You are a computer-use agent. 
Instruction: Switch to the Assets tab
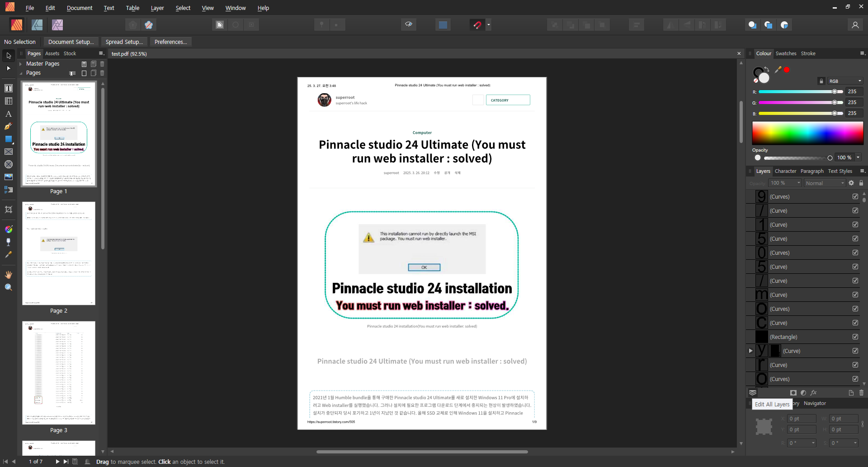coord(52,53)
